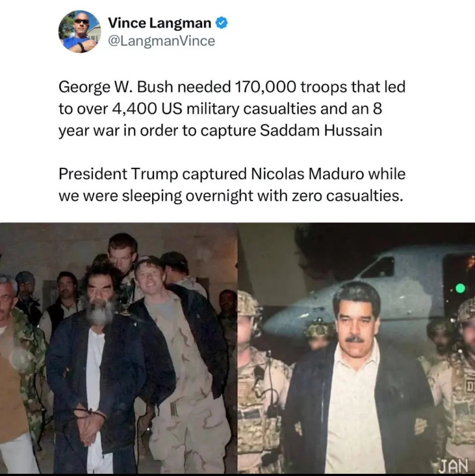Image resolution: width=475 pixels, height=476 pixels.
Task: Click the words Nicolas Maduro in the tweet
Action: [x=307, y=174]
